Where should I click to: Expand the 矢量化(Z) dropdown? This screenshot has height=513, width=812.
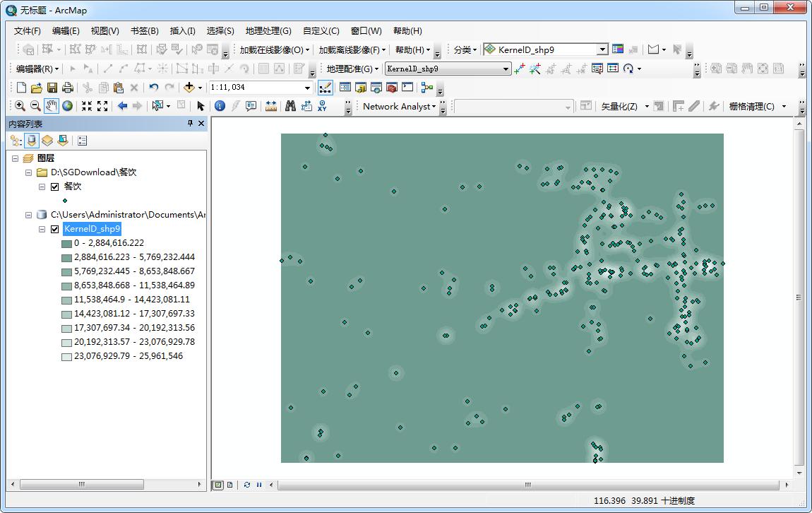(647, 106)
